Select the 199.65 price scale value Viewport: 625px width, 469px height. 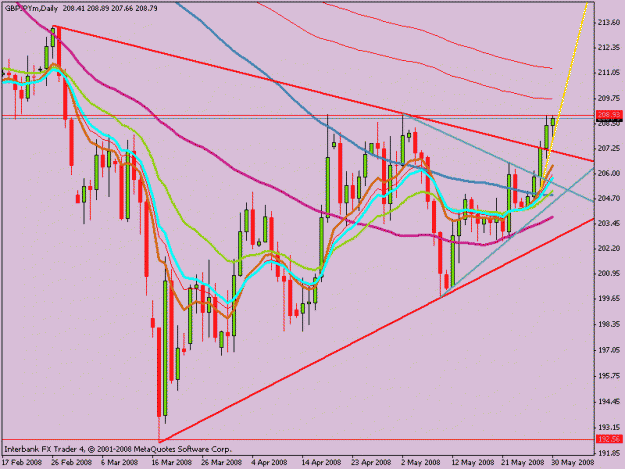pyautogui.click(x=608, y=298)
